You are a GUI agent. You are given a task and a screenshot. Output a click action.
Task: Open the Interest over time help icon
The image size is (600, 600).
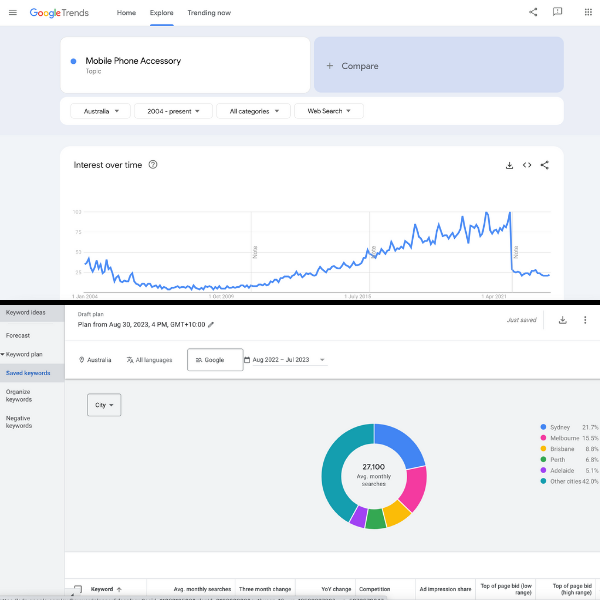click(153, 165)
